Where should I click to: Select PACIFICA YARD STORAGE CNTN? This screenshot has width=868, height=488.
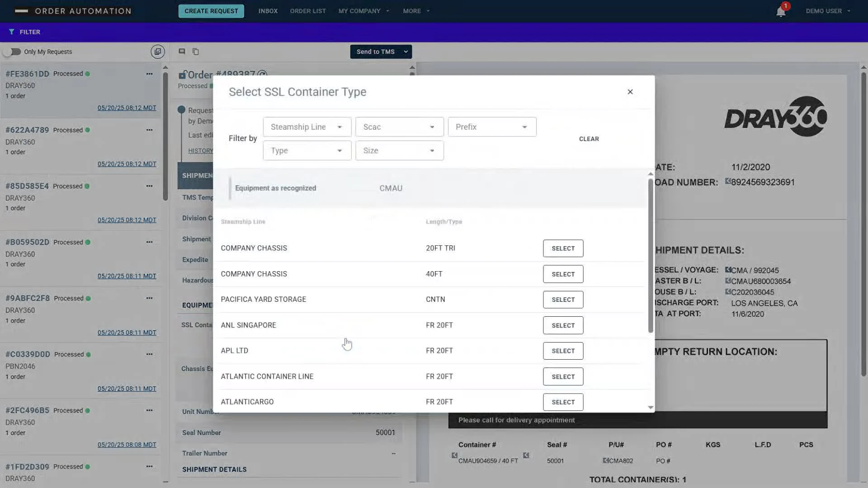[563, 300]
